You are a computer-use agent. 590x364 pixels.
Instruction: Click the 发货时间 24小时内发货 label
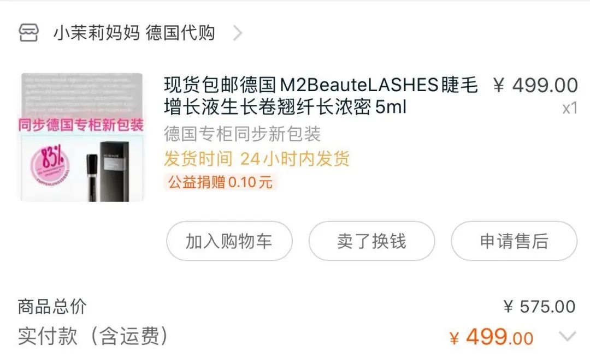pos(257,159)
